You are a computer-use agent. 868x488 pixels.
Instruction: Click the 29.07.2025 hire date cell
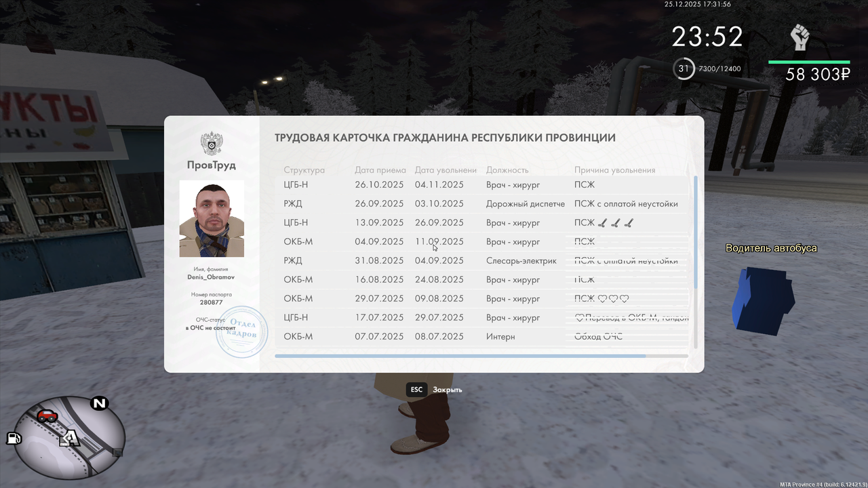click(379, 298)
